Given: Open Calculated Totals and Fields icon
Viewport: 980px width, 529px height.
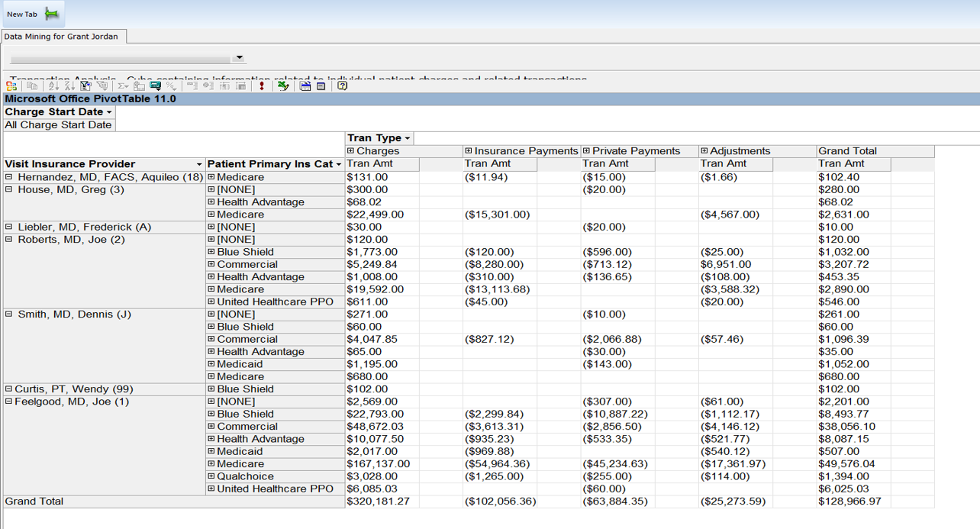Looking at the screenshot, I should point(155,86).
